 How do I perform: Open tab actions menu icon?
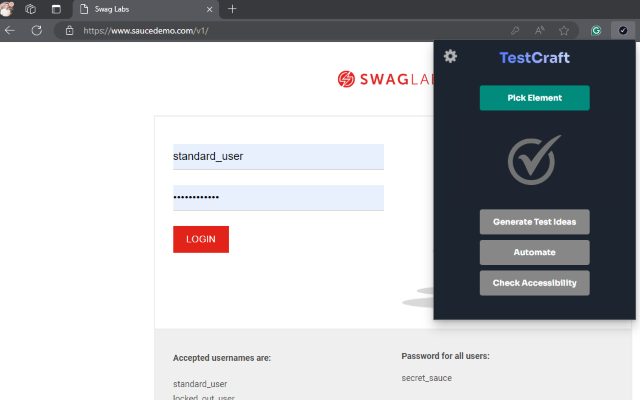click(x=56, y=9)
